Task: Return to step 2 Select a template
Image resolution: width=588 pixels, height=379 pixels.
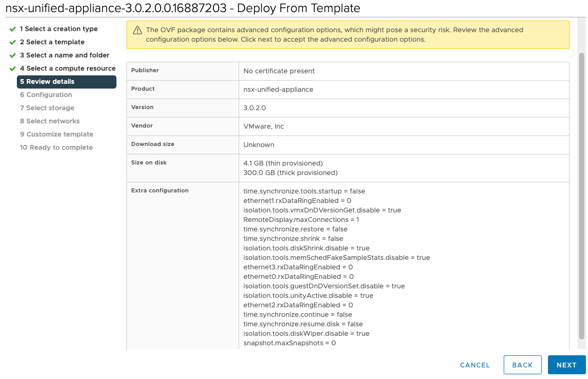Action: (x=52, y=42)
